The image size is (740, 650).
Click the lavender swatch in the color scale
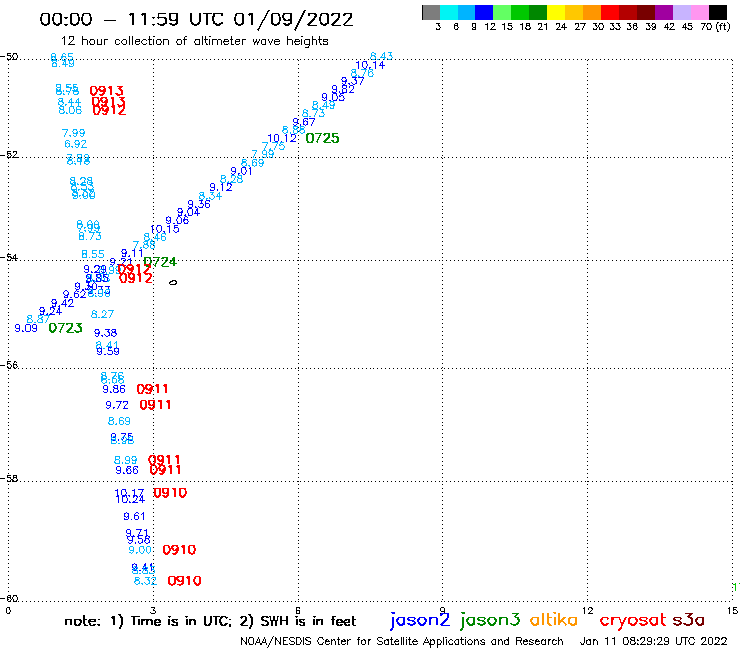point(682,13)
